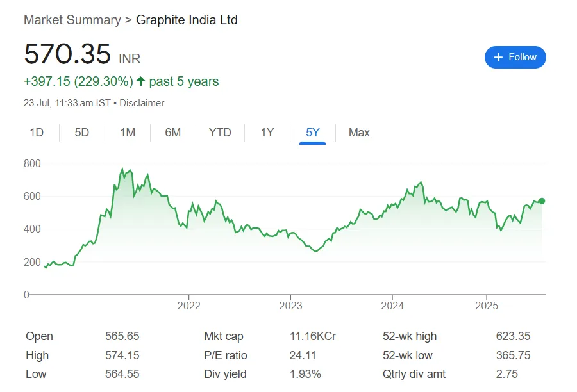Screen dimensions: 577x392
Task: Switch to the 5D time range tab
Action: tap(81, 133)
